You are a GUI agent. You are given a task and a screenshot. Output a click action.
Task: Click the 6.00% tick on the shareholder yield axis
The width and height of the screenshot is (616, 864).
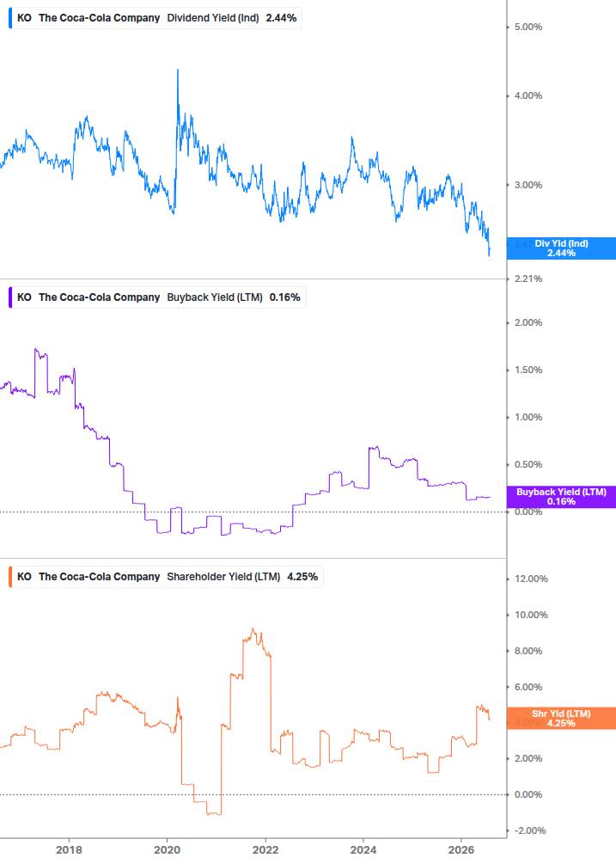pyautogui.click(x=528, y=687)
